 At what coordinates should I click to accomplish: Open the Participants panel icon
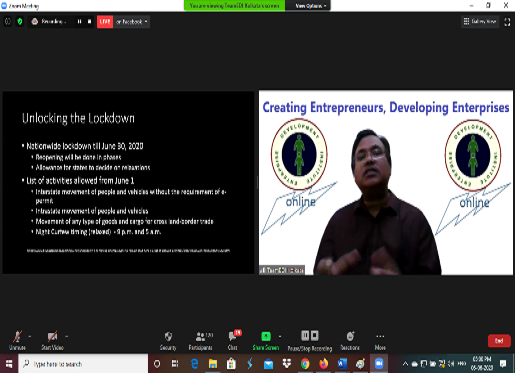pyautogui.click(x=200, y=336)
